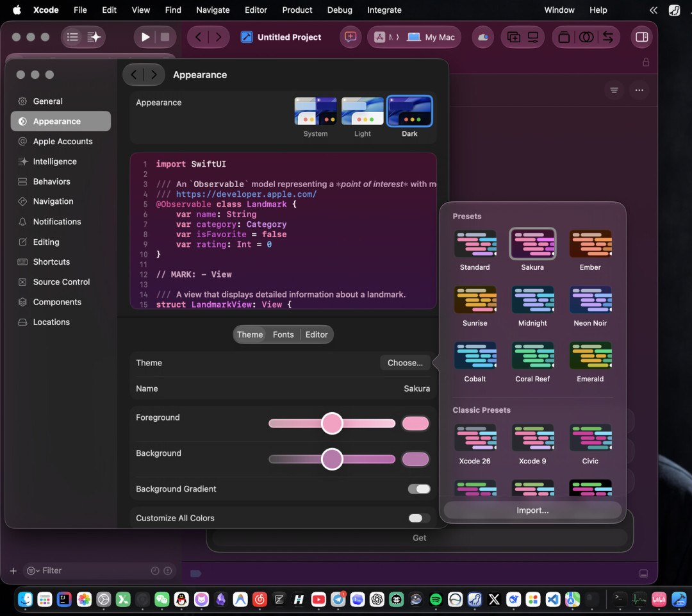
Task: Click the add window overlay icon
Action: (513, 37)
